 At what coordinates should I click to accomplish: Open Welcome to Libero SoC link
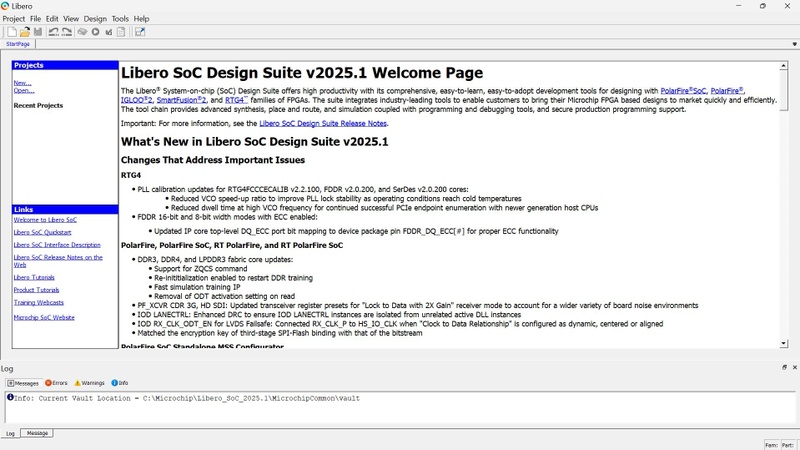click(x=45, y=219)
